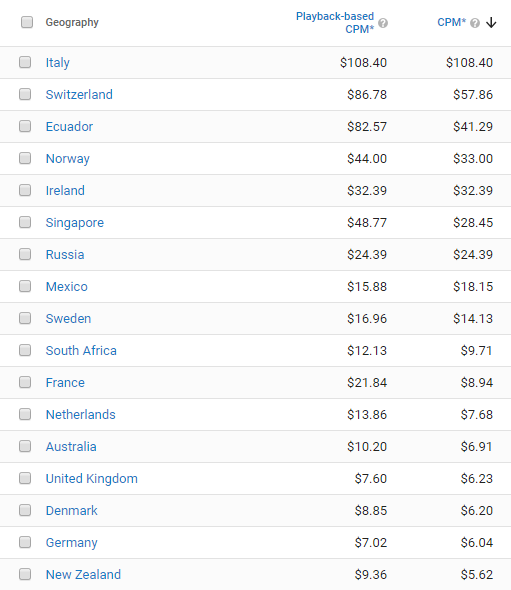Open the Netherlands geography link
This screenshot has height=590, width=511.
[x=81, y=415]
